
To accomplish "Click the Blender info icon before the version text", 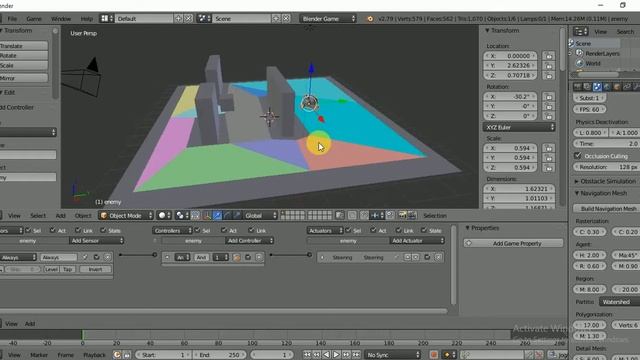I will pyautogui.click(x=370, y=19).
